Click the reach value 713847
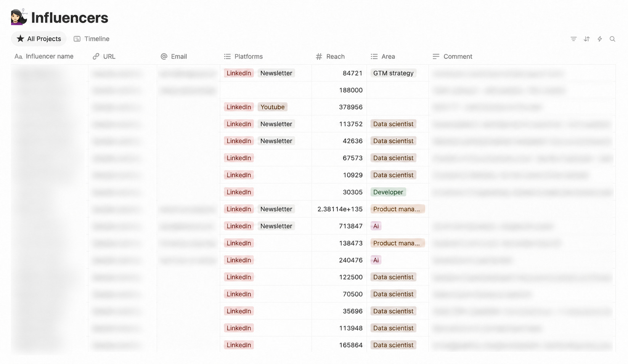This screenshot has height=364, width=628. click(351, 226)
